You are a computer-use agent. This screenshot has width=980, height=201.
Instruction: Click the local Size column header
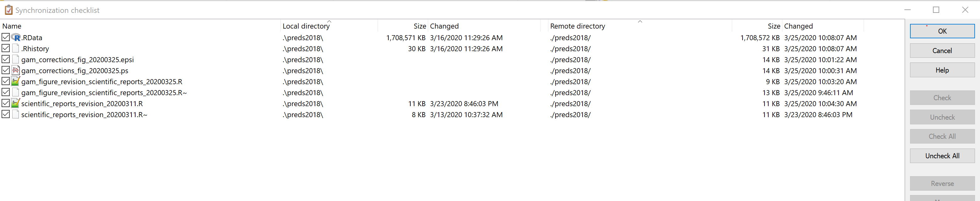click(x=419, y=26)
